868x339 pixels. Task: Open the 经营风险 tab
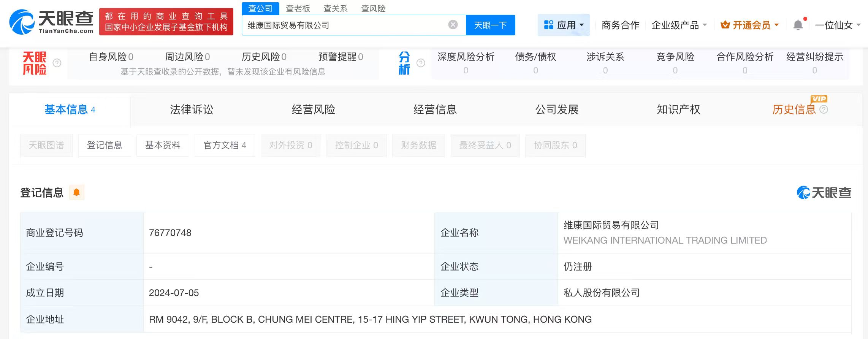coord(314,109)
